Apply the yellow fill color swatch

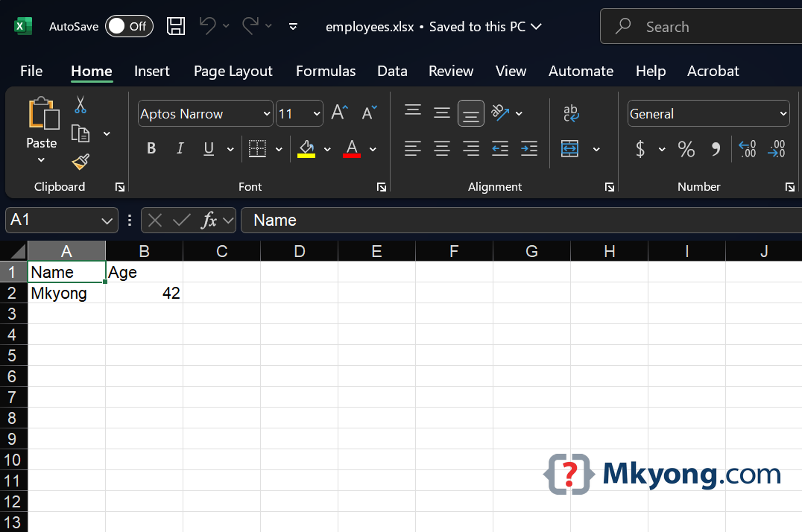pyautogui.click(x=306, y=149)
